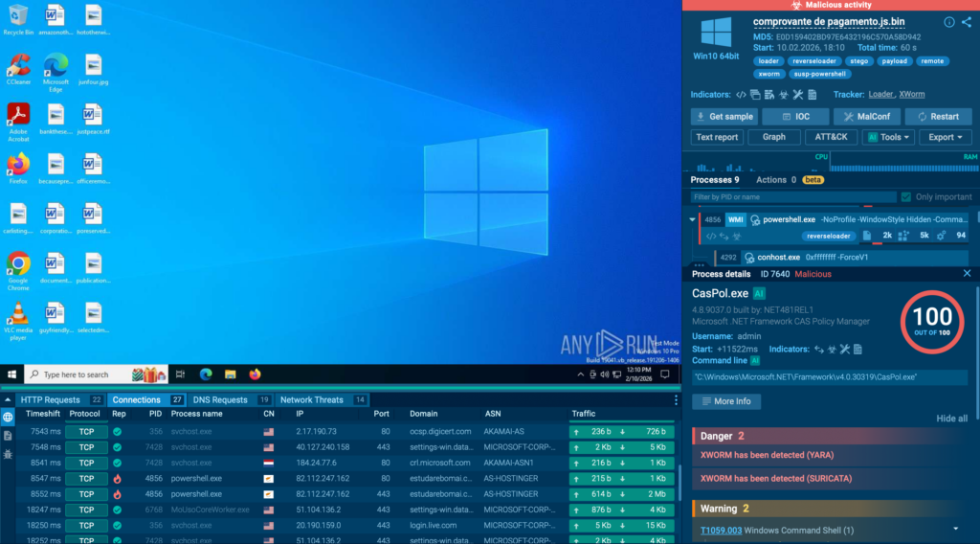Image resolution: width=980 pixels, height=544 pixels.
Task: Click the Get sample button
Action: [x=724, y=116]
